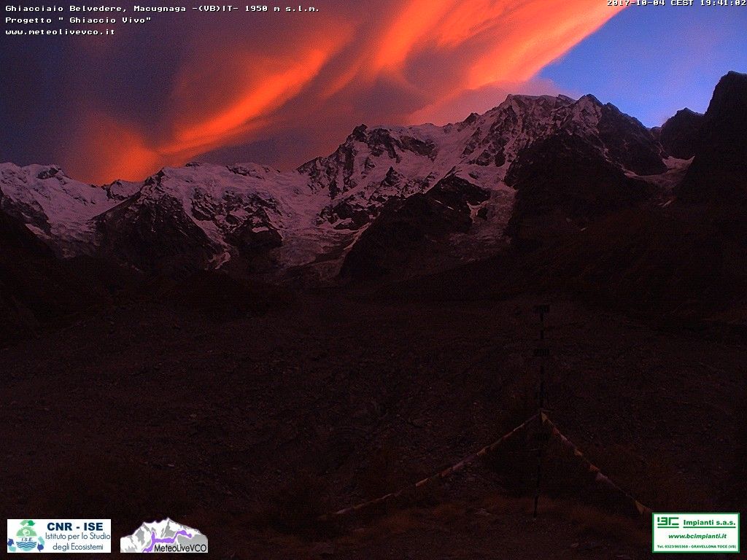Image resolution: width=747 pixels, height=560 pixels.
Task: Click the 2017-10-04 CEST timestamp
Action: (x=676, y=4)
